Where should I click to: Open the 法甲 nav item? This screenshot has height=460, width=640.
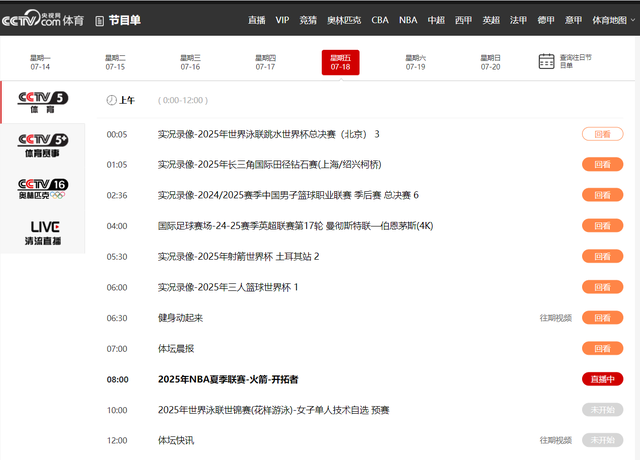pyautogui.click(x=518, y=20)
